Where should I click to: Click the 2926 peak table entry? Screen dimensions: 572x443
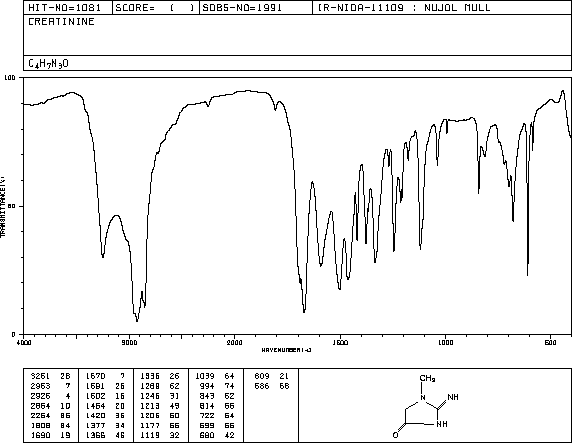[50, 396]
